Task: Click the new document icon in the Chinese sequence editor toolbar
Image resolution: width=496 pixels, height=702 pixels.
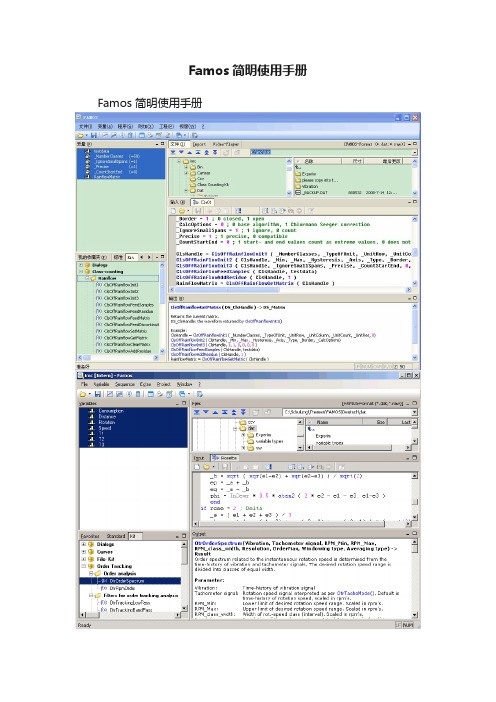Action: tap(174, 210)
